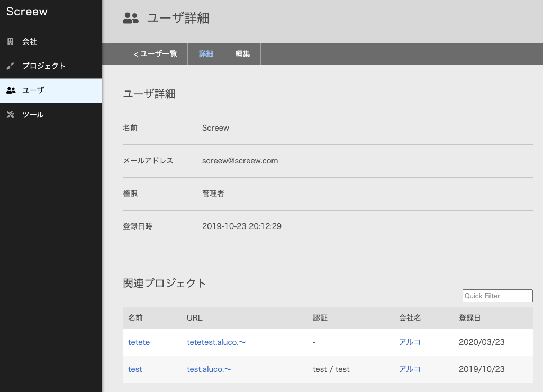Screen dimensions: 543x392
Task: Open the test project name link
Action: coord(135,369)
